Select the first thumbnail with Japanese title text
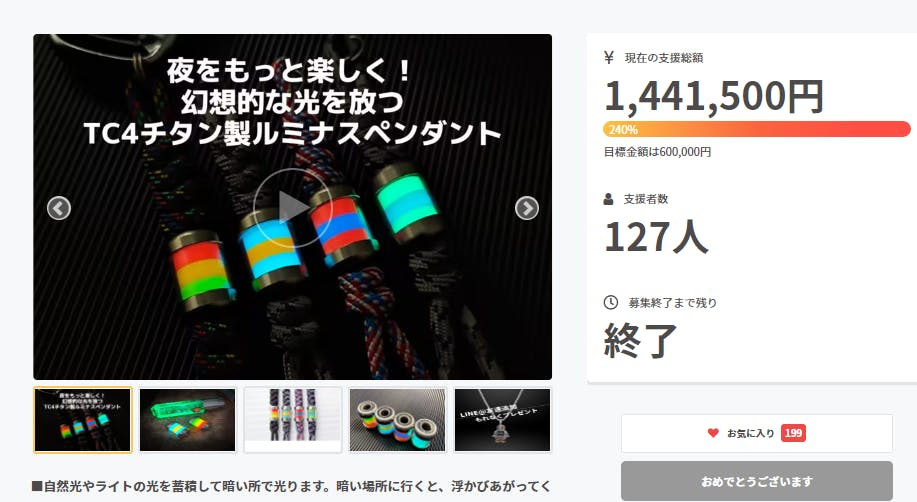The image size is (917, 502). point(82,420)
